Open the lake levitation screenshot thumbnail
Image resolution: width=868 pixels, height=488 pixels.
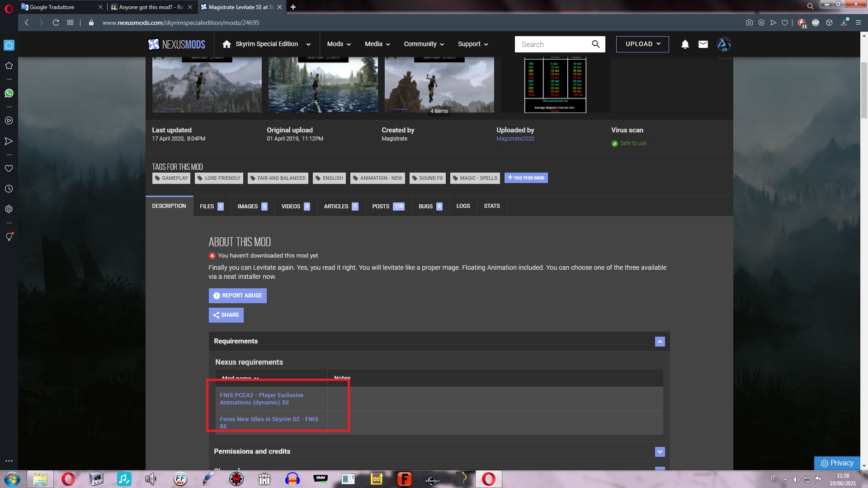[x=323, y=84]
